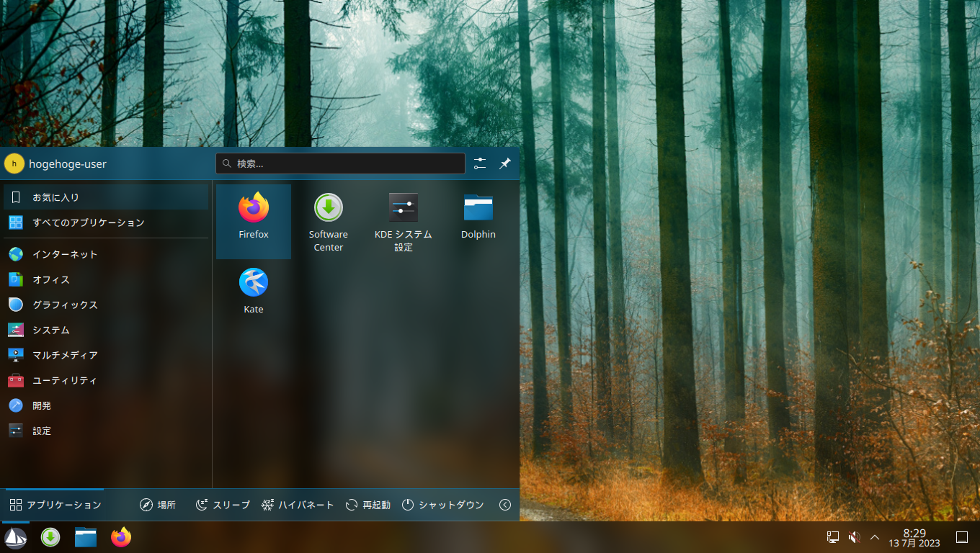The width and height of the screenshot is (980, 553).
Task: Launch Firefox from the favorites grid
Action: click(x=254, y=221)
